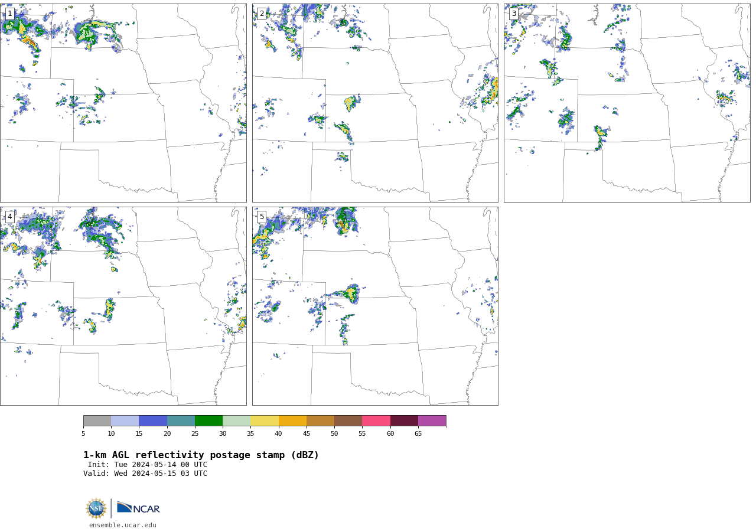
Task: Click the pink 55-60 dBZ swatch
Action: 376,421
